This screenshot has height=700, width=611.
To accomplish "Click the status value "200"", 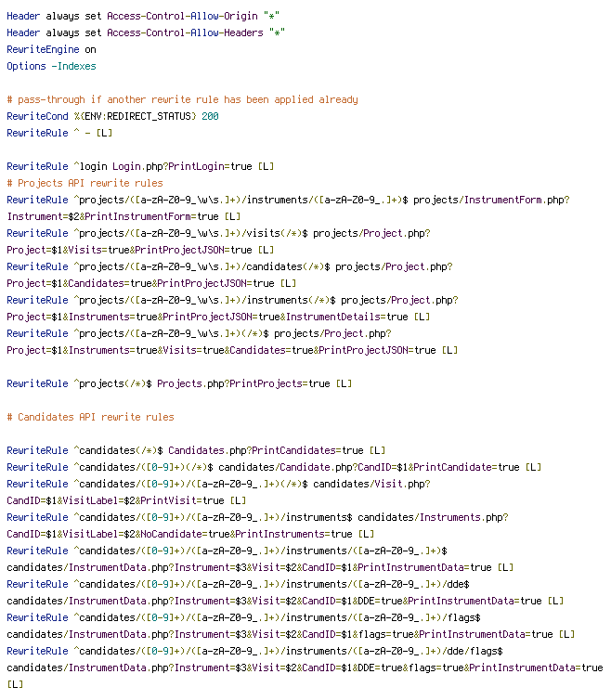I will [x=211, y=117].
